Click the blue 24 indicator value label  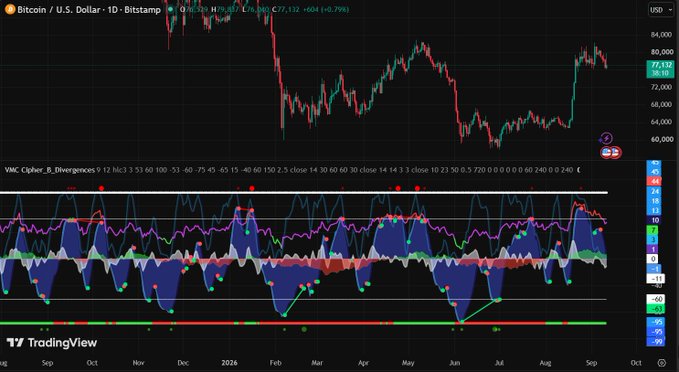(655, 191)
